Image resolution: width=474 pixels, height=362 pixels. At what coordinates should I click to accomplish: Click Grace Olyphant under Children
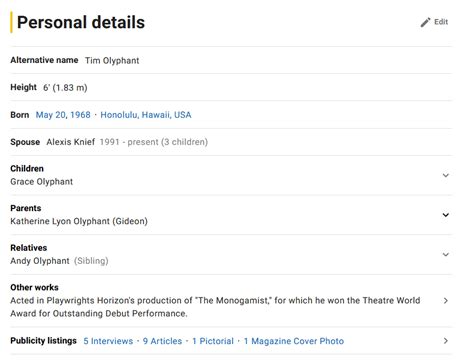pos(42,182)
